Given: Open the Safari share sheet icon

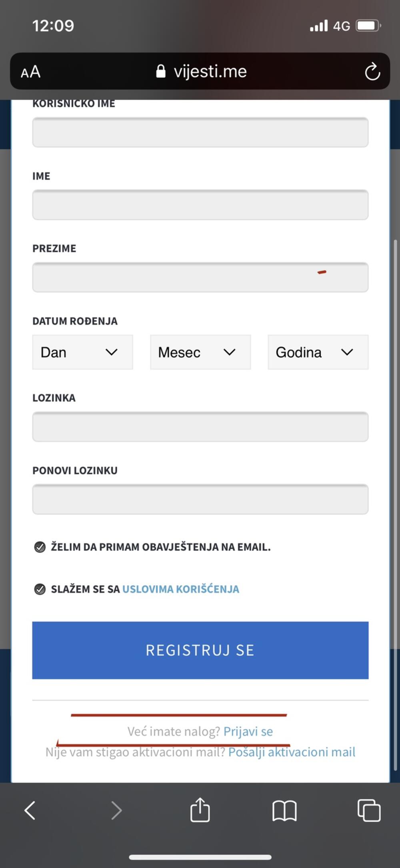Looking at the screenshot, I should tap(200, 810).
